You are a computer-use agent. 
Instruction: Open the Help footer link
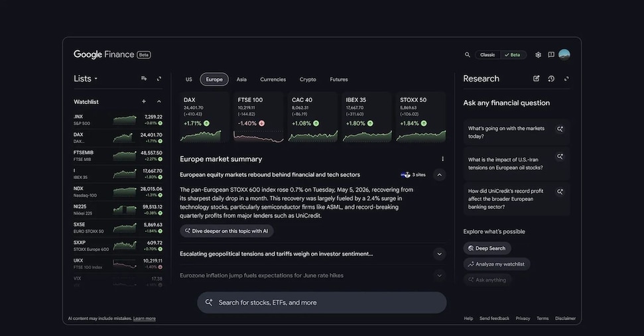click(468, 318)
